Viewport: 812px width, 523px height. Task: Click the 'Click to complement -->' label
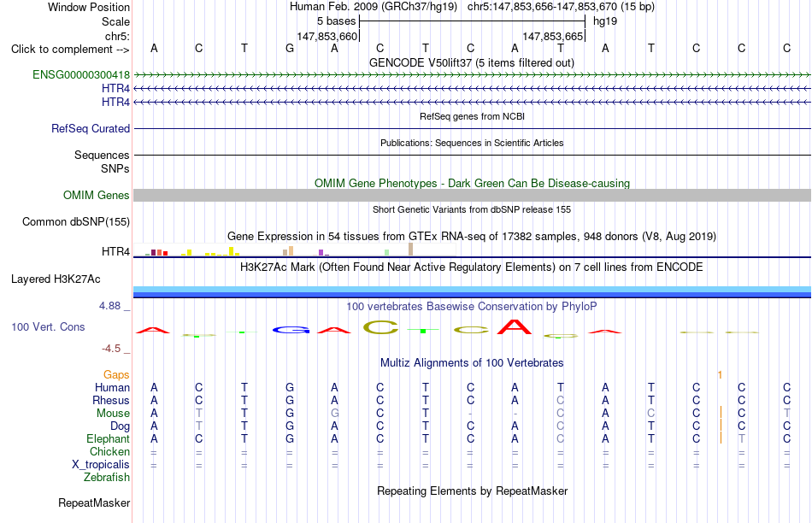(70, 50)
